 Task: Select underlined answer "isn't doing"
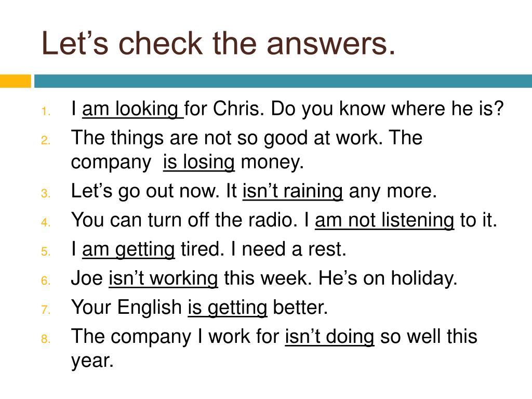pos(329,337)
